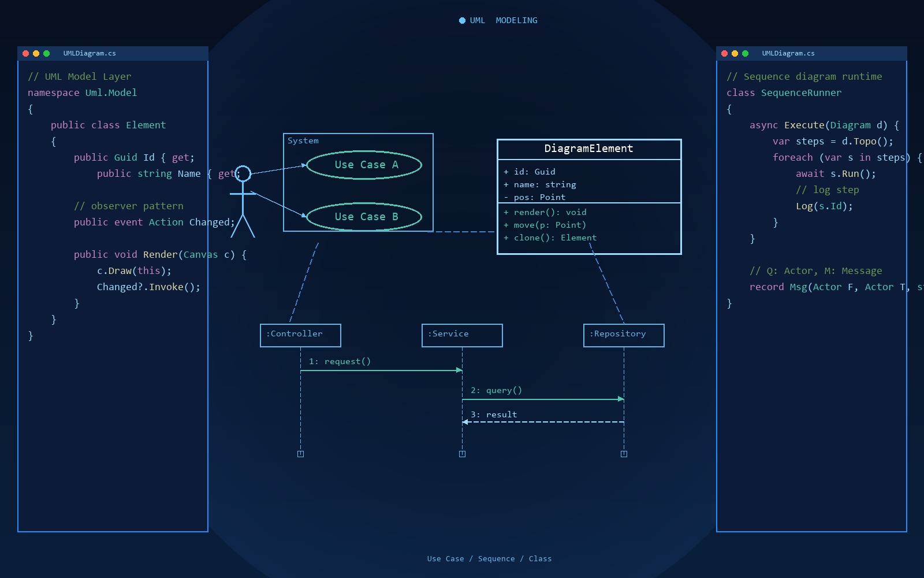Image resolution: width=924 pixels, height=578 pixels.
Task: Select the :Service lifeline box
Action: click(462, 335)
